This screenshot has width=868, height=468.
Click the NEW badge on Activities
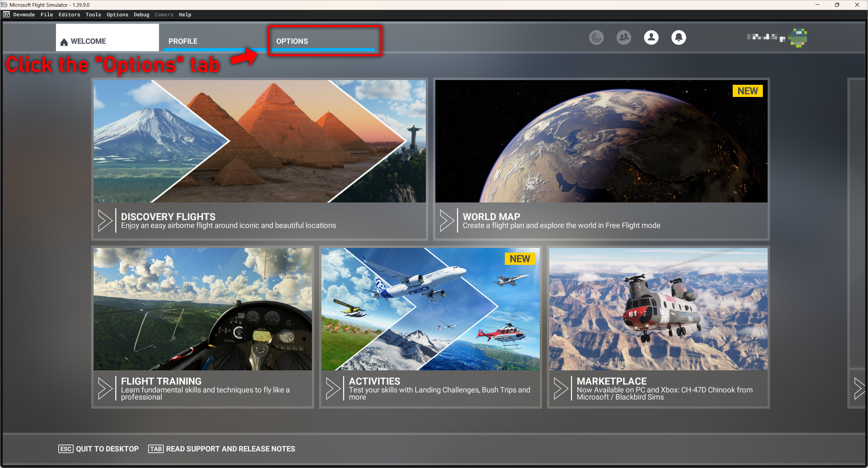tap(520, 259)
